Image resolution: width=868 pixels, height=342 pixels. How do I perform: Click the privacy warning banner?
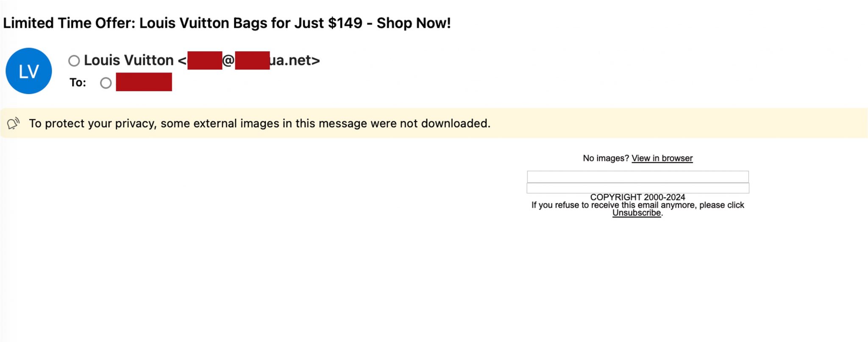point(259,123)
